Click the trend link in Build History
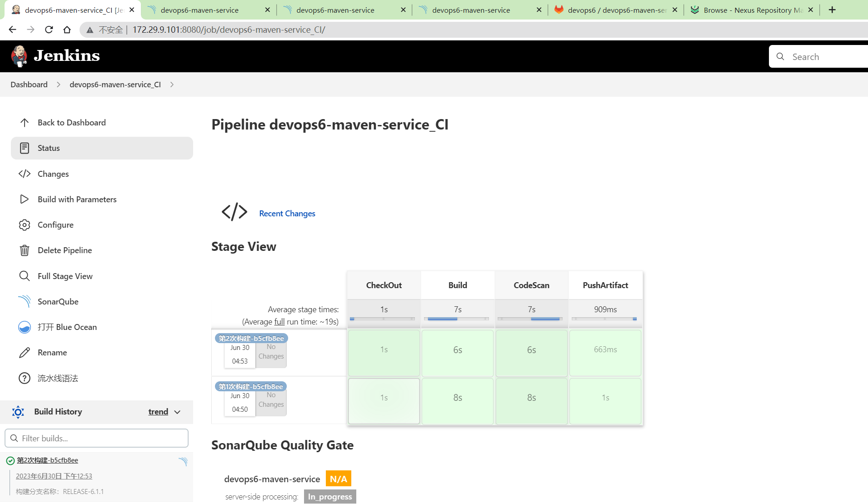Viewport: 868px width, 504px height. point(158,412)
